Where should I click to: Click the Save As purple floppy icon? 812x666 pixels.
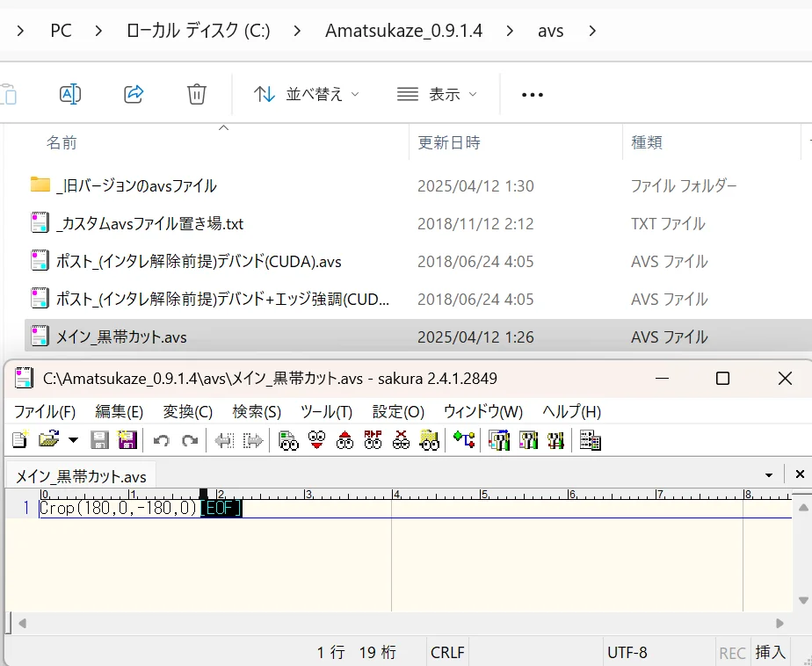tap(127, 439)
